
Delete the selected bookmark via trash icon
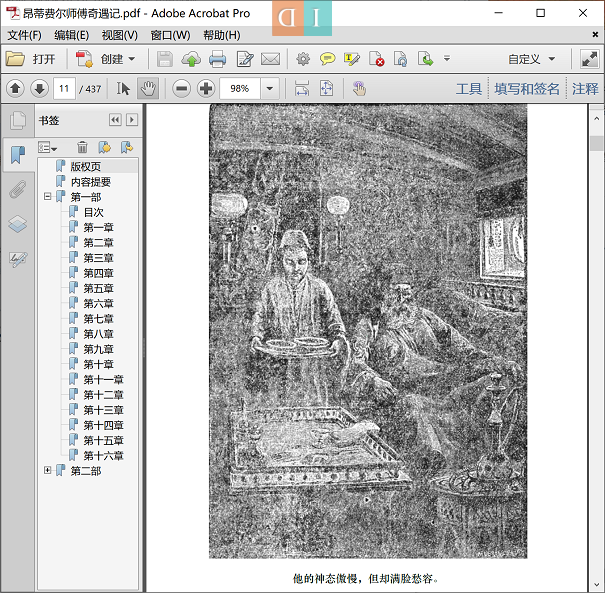click(82, 147)
